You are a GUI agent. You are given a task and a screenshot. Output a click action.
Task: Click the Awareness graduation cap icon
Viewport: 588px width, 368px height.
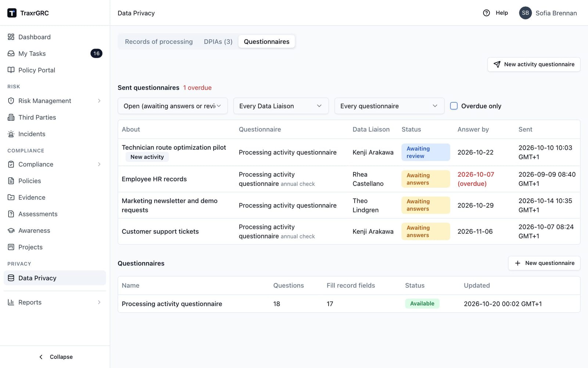point(11,230)
